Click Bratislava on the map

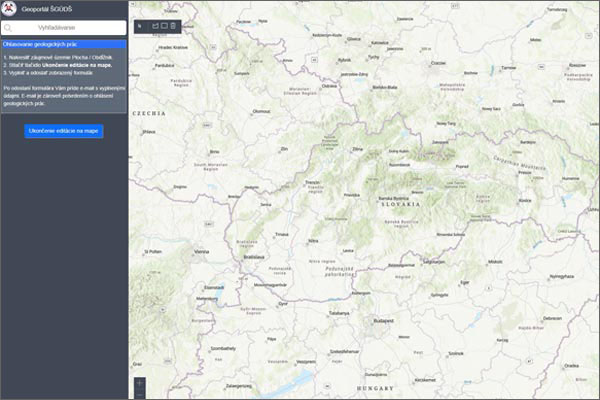pyautogui.click(x=255, y=258)
